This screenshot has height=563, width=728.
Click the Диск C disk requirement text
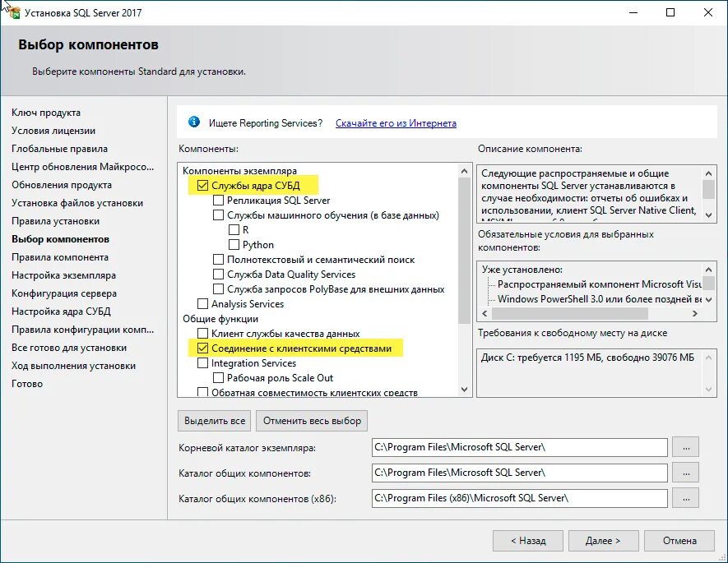point(588,358)
